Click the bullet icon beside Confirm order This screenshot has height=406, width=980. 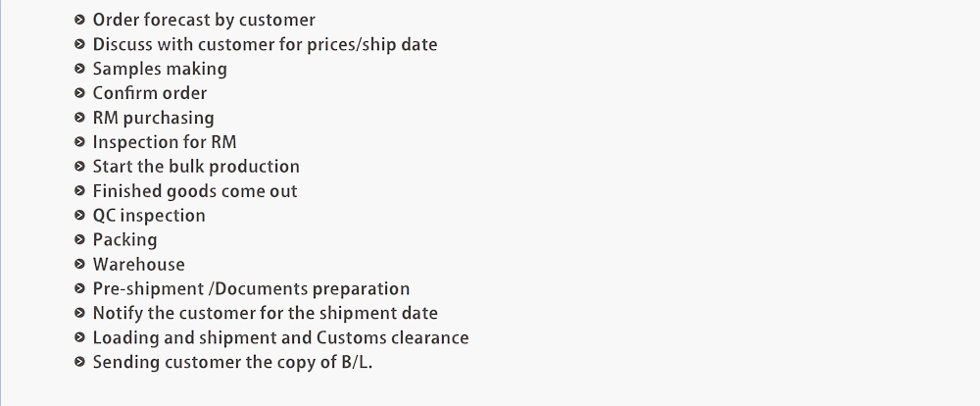tap(79, 93)
